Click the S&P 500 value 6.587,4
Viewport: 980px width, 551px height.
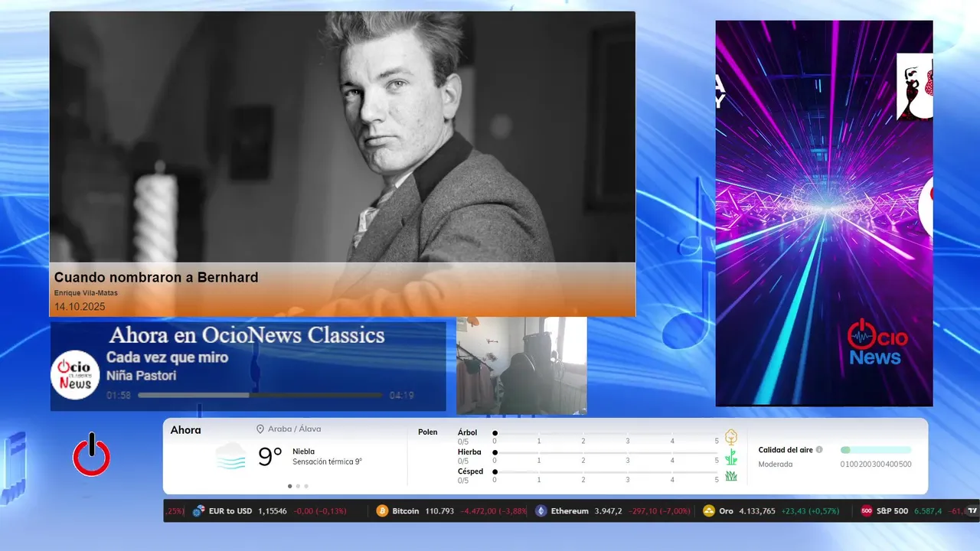[x=928, y=511]
